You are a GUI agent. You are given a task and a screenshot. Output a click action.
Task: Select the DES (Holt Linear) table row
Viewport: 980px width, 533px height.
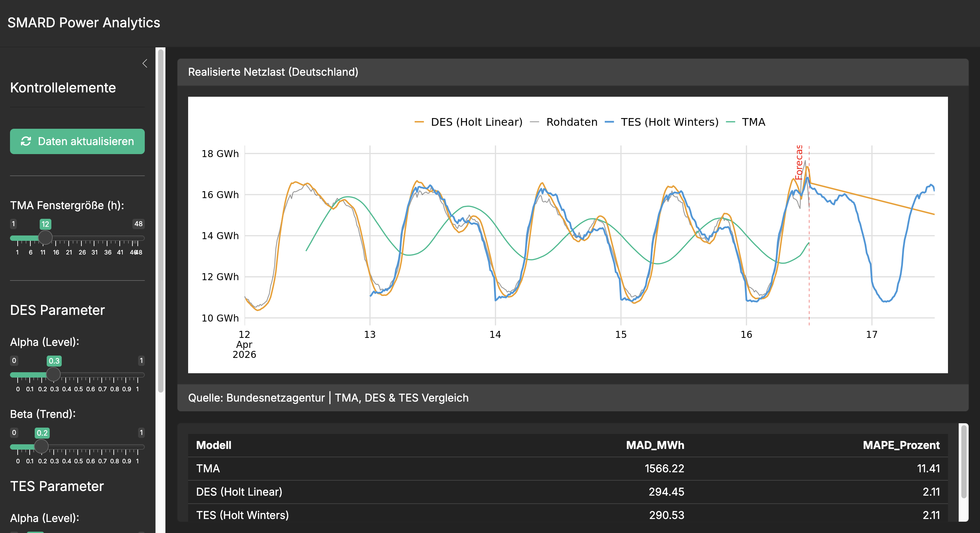(x=568, y=492)
